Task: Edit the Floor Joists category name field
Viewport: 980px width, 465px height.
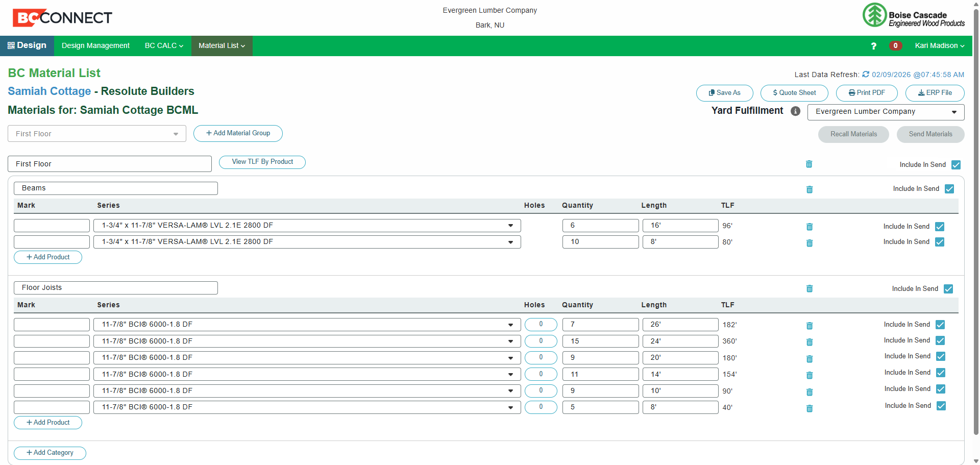Action: (x=116, y=288)
